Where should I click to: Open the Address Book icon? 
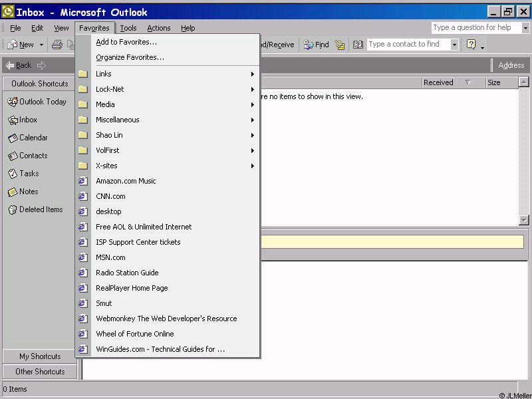click(x=358, y=45)
